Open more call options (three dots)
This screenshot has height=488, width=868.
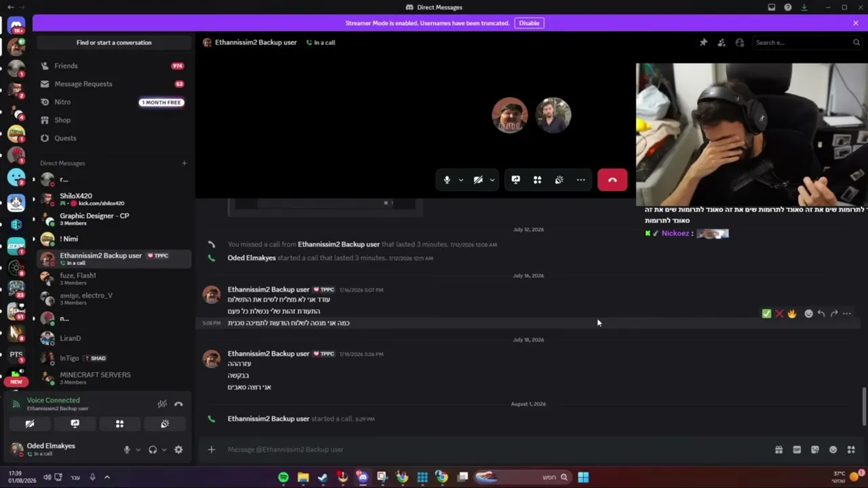pyautogui.click(x=580, y=180)
